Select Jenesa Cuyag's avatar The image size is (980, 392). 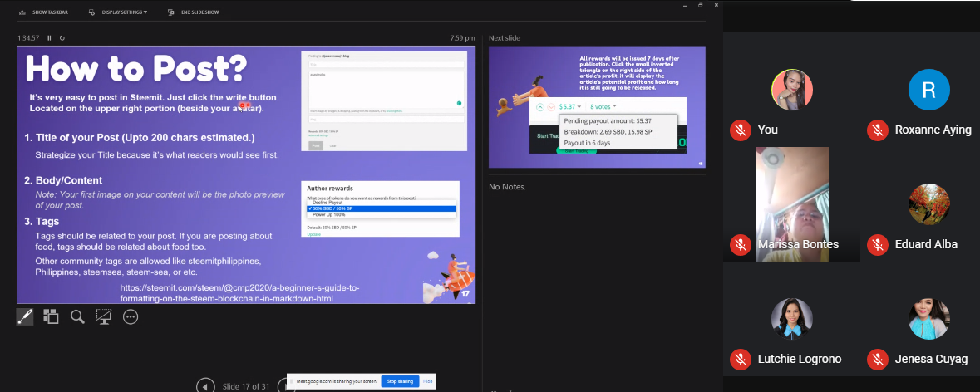pos(928,319)
